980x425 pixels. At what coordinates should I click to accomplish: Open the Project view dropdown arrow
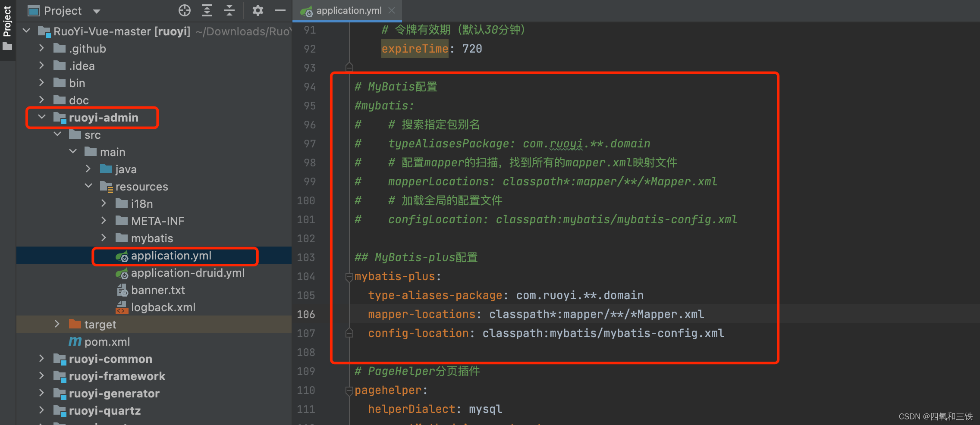[97, 11]
